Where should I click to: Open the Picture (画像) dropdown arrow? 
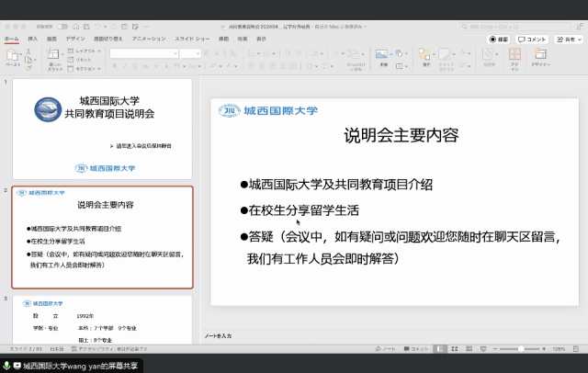390,54
